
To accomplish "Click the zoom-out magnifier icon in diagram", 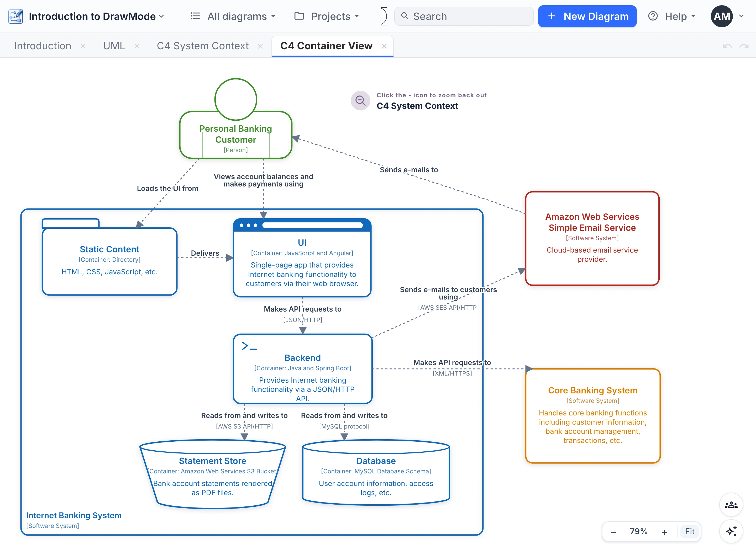I will click(360, 100).
